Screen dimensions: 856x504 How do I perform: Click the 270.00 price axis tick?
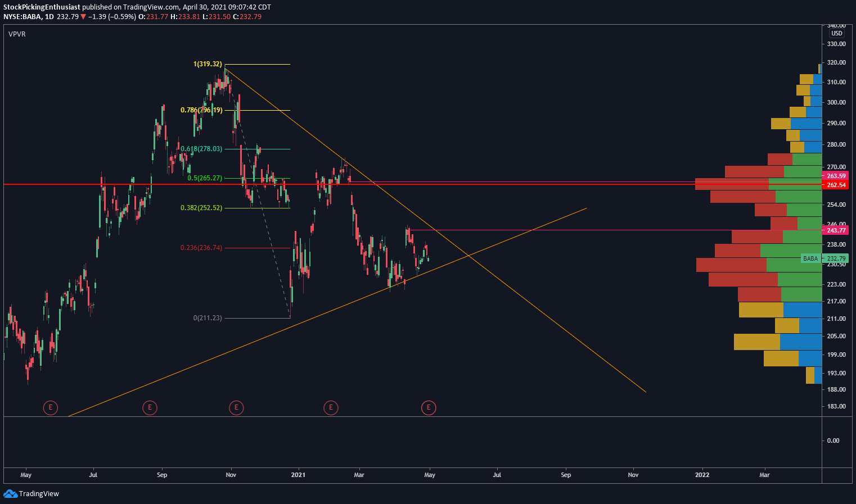click(836, 167)
